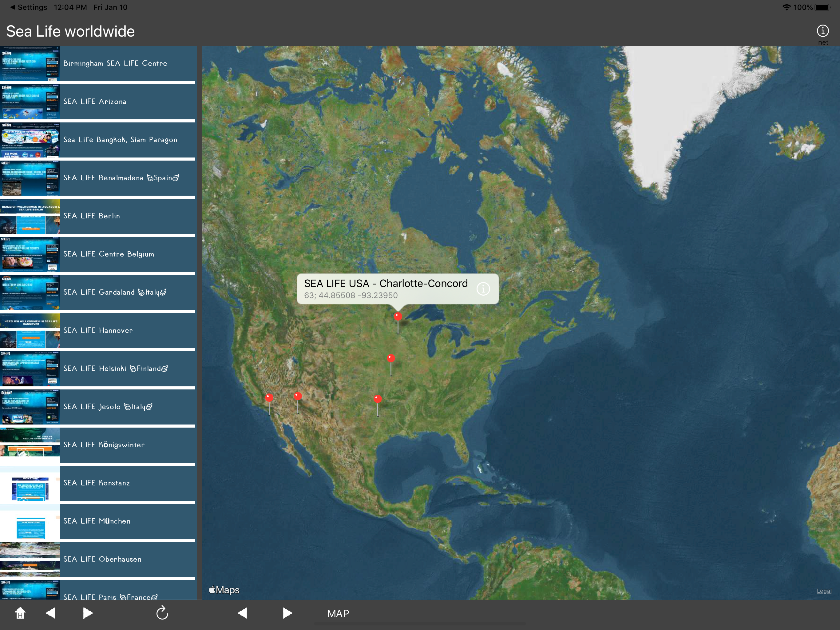
Task: Select SEA LIFE Berlin thumbnail
Action: (x=30, y=216)
